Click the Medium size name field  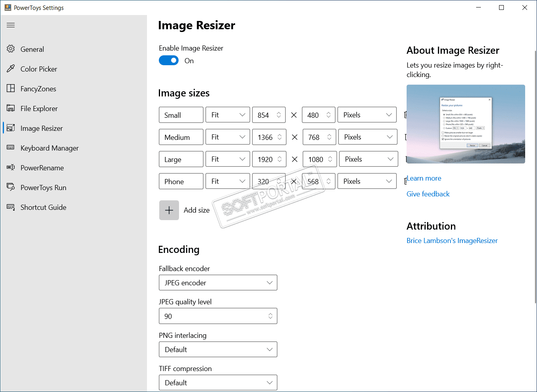181,137
